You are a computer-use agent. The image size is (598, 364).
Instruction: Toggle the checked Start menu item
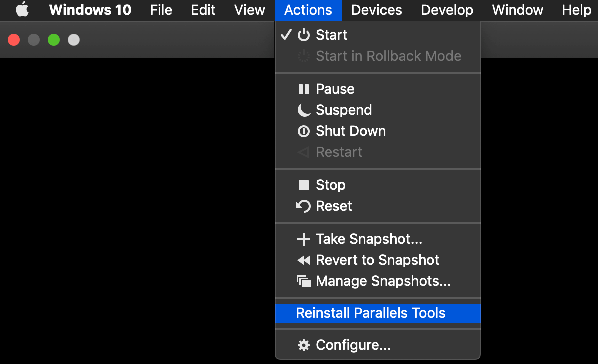point(331,35)
